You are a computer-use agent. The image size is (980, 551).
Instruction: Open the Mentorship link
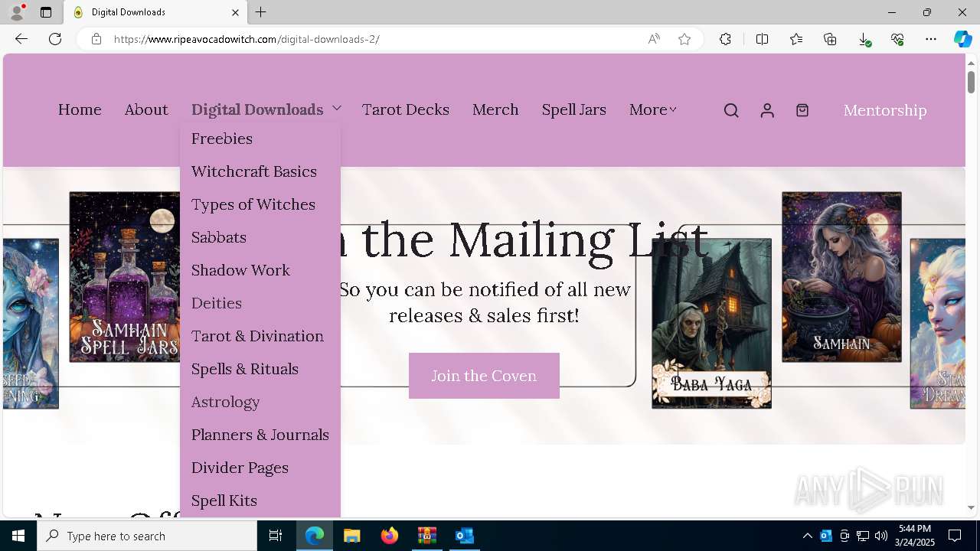885,110
